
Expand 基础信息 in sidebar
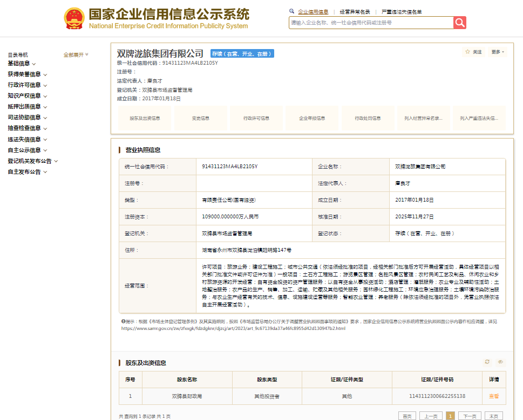point(22,63)
